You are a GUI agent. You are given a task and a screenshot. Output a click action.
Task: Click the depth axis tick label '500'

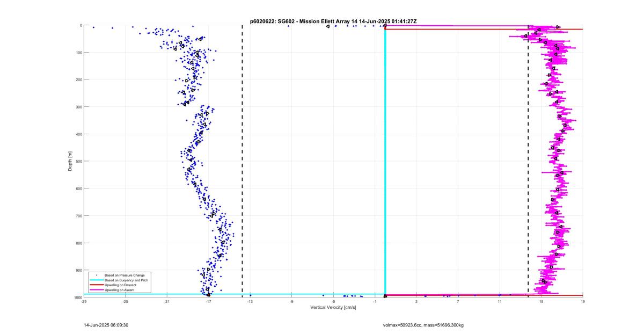click(x=78, y=161)
